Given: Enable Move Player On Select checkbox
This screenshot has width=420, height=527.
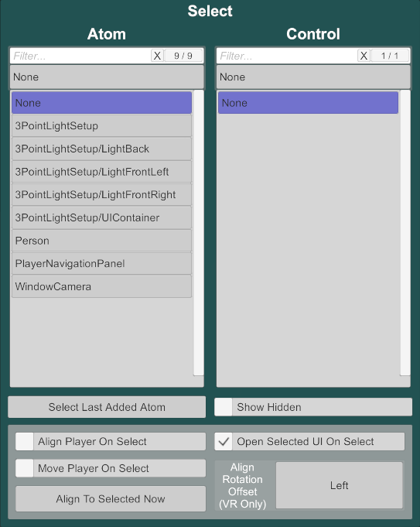Looking at the screenshot, I should coord(25,468).
